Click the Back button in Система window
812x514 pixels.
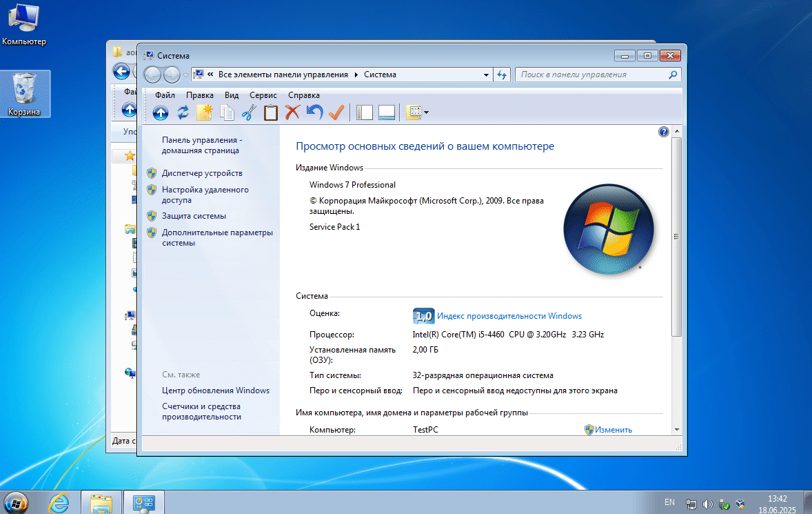point(152,75)
